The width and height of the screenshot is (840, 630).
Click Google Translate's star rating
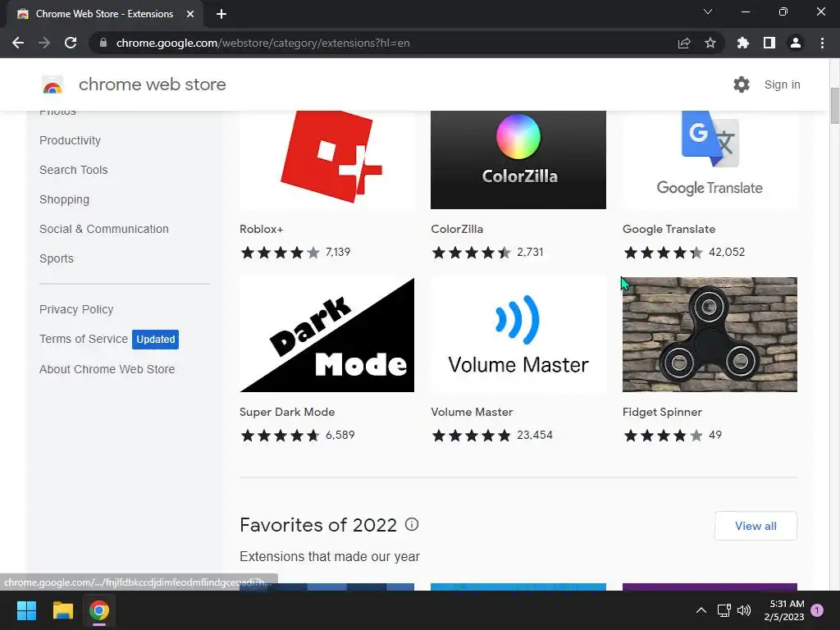point(663,253)
